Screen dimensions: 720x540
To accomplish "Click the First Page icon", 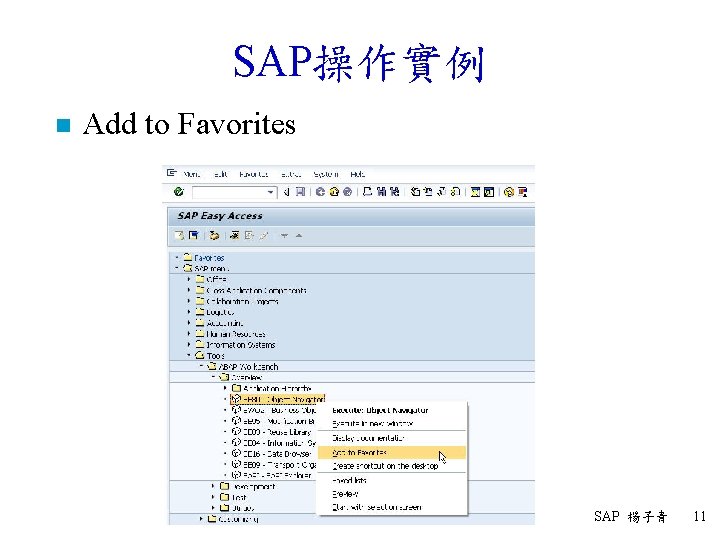I will (x=415, y=192).
